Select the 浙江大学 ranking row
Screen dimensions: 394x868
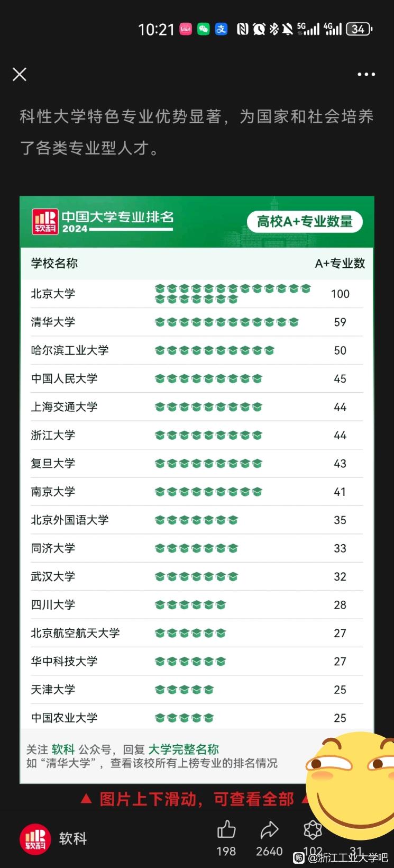[x=197, y=435]
